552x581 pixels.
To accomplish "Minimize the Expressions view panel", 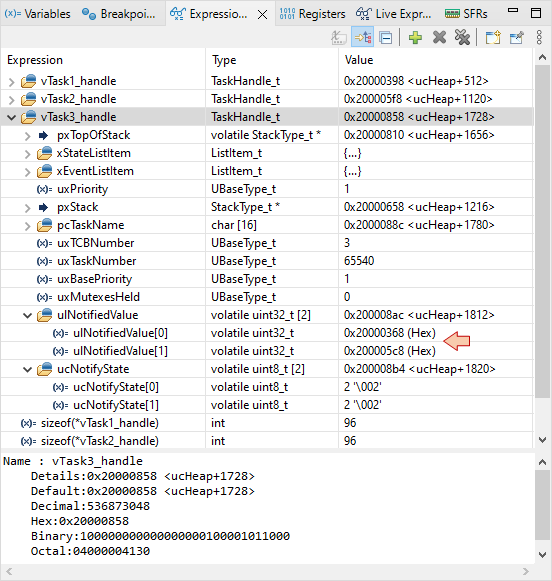I will (x=513, y=11).
